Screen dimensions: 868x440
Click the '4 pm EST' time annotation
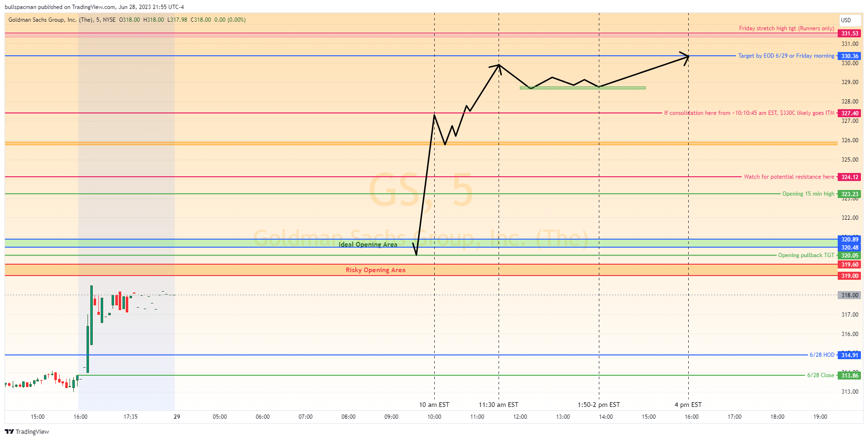688,405
